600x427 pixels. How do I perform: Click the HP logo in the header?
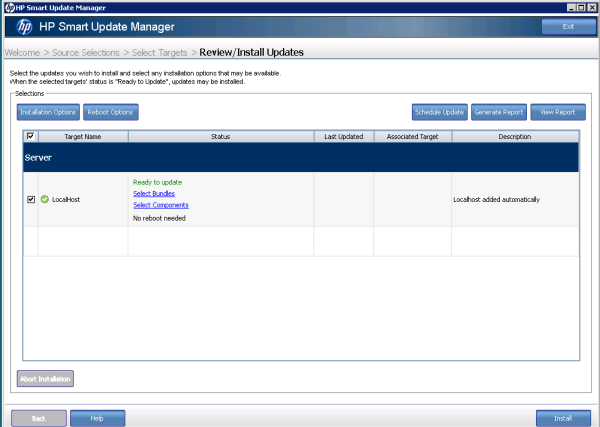(x=25, y=26)
